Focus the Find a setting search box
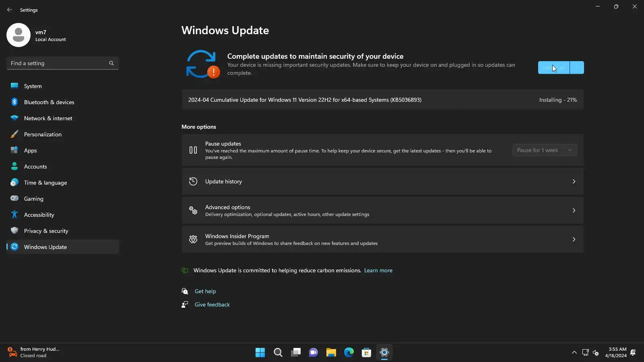 [63, 63]
